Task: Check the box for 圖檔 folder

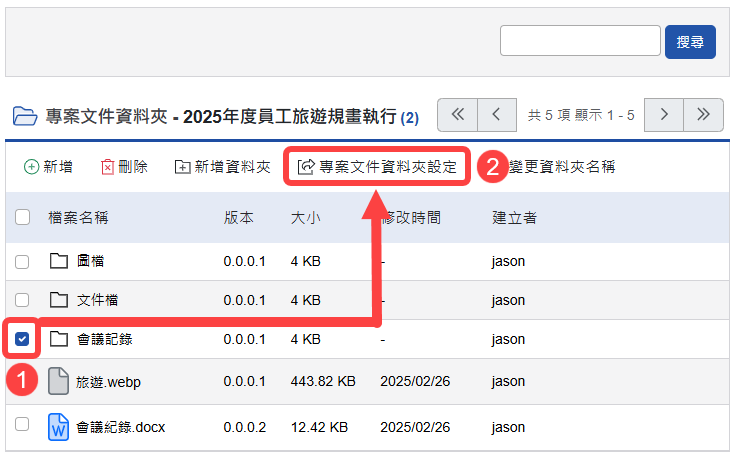Action: [x=23, y=262]
